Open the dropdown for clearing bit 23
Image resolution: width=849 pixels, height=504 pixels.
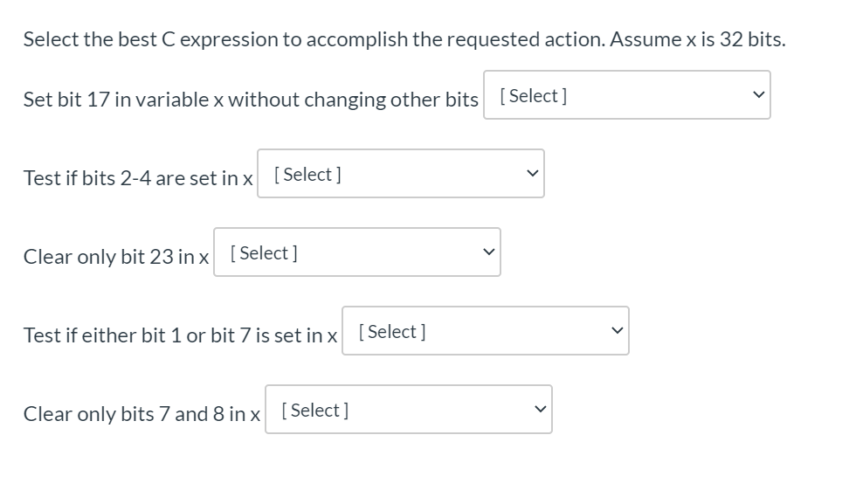[x=356, y=252]
